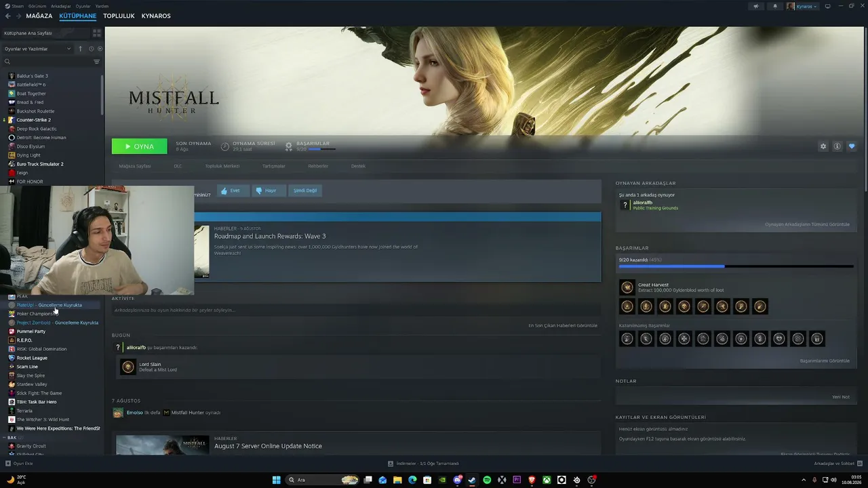This screenshot has height=488, width=868.
Task: Open the Steam announcements megaphone icon
Action: pyautogui.click(x=755, y=6)
